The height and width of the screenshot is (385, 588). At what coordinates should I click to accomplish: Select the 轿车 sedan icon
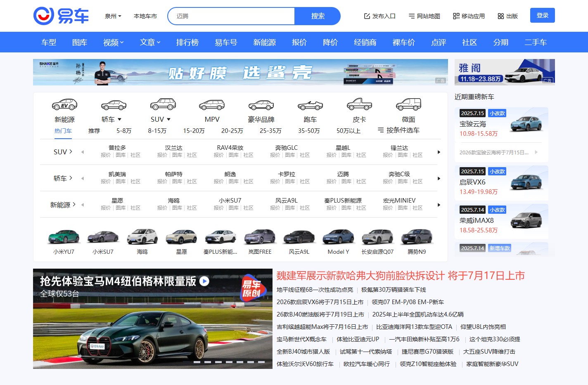114,105
